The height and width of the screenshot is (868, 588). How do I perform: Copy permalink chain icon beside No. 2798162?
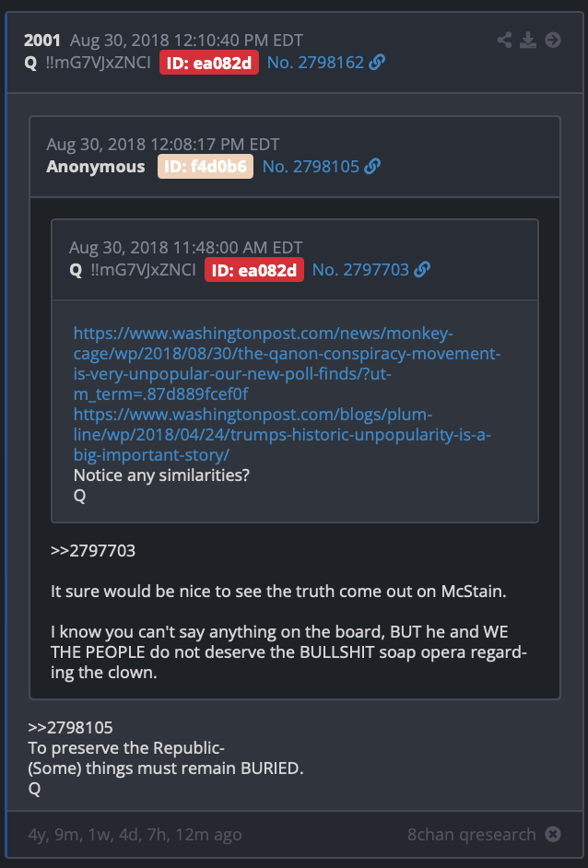[x=377, y=63]
